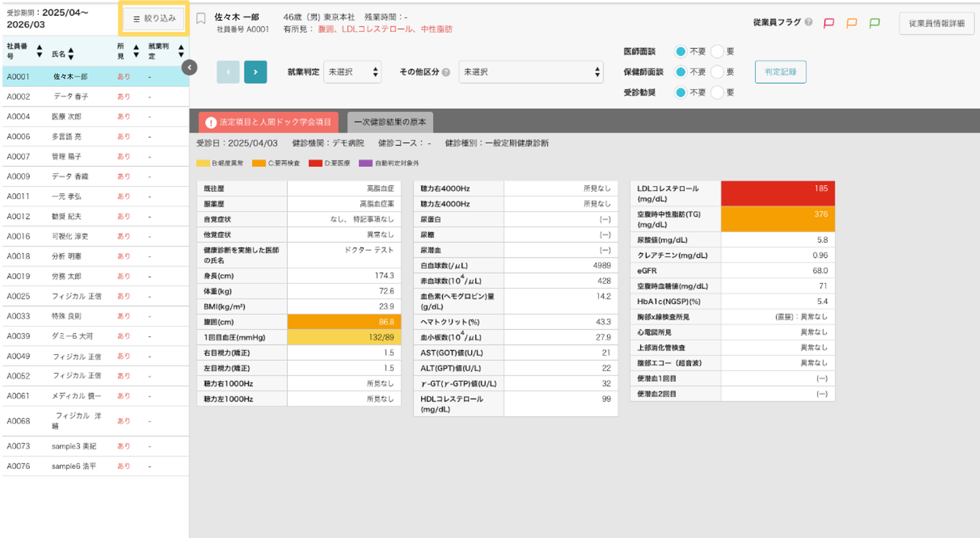The height and width of the screenshot is (538, 980).
Task: Select employee row A0004 医療 次郎
Action: [95, 116]
